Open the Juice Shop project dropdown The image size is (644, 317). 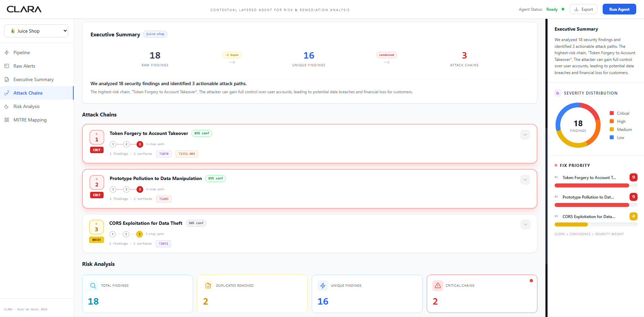pyautogui.click(x=36, y=31)
